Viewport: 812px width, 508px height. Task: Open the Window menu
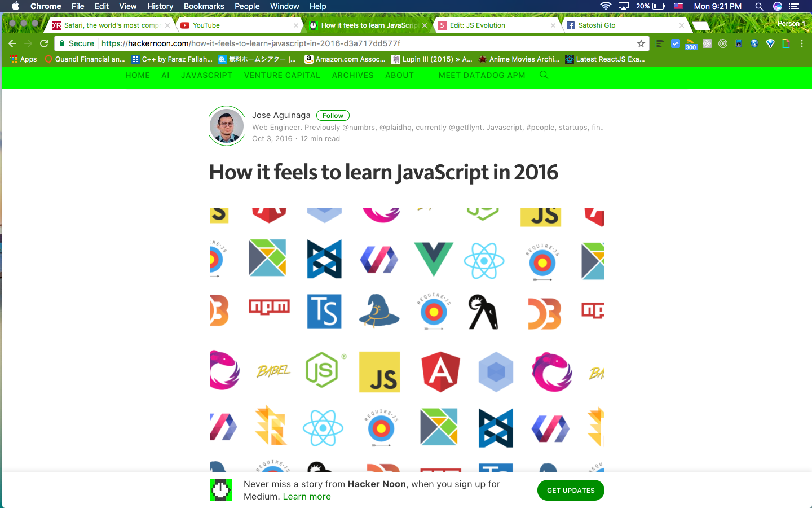285,6
